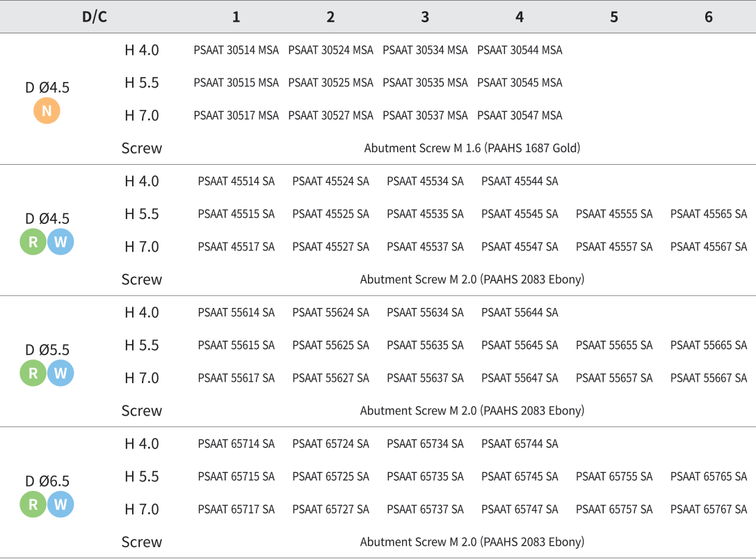Click PSAAT 45555 SA
Image resolution: width=756 pixels, height=559 pixels.
pos(614,214)
